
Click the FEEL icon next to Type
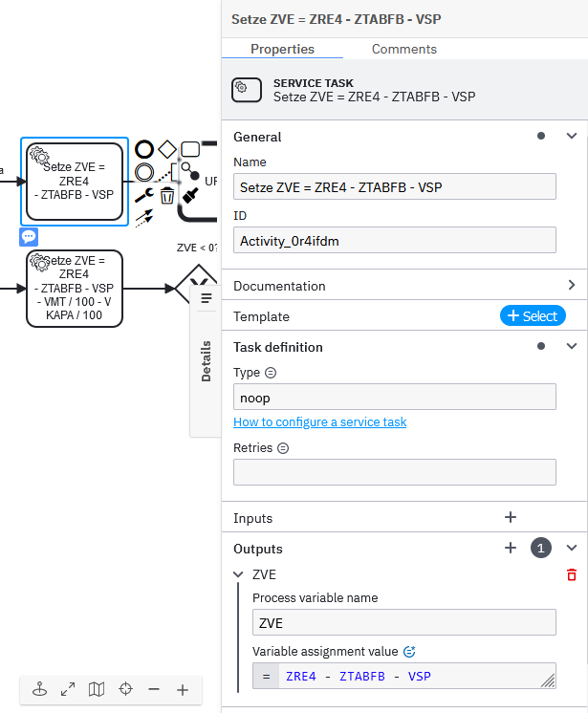click(271, 373)
